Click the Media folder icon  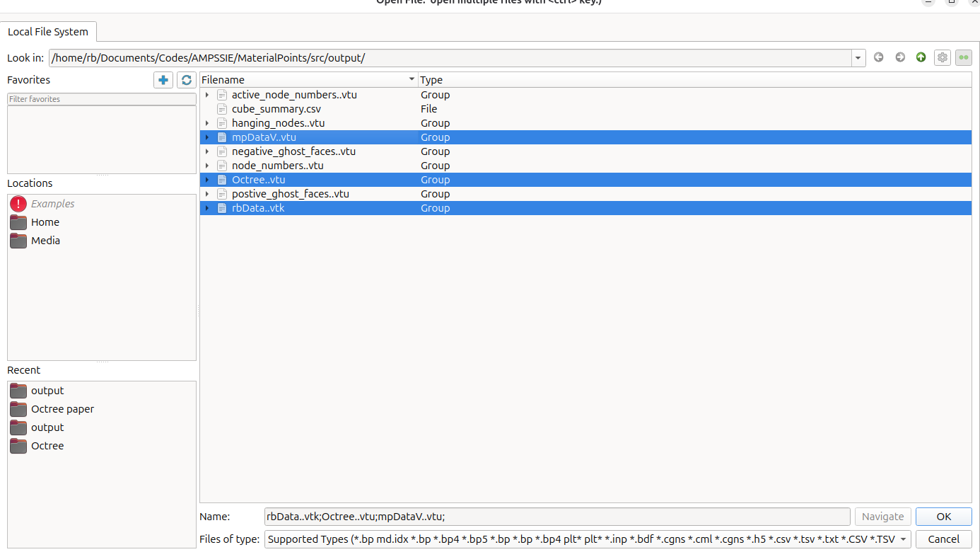(x=18, y=241)
